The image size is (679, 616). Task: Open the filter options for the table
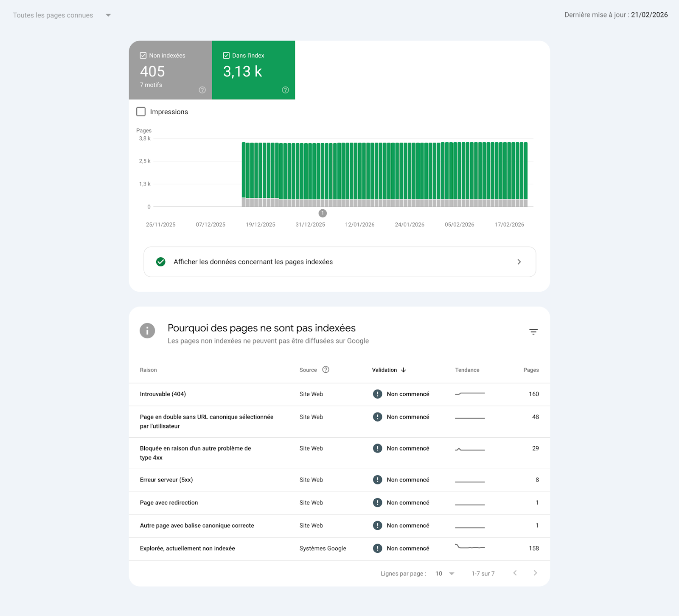(x=533, y=332)
